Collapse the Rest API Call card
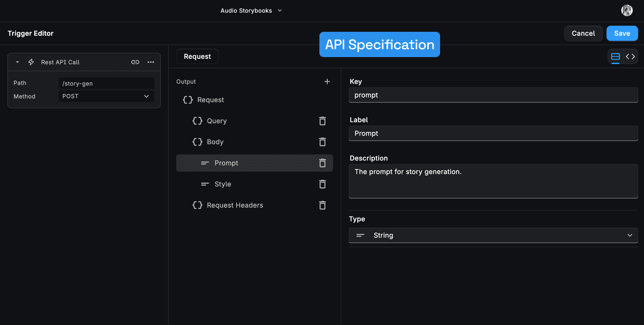The height and width of the screenshot is (325, 644). coord(17,62)
